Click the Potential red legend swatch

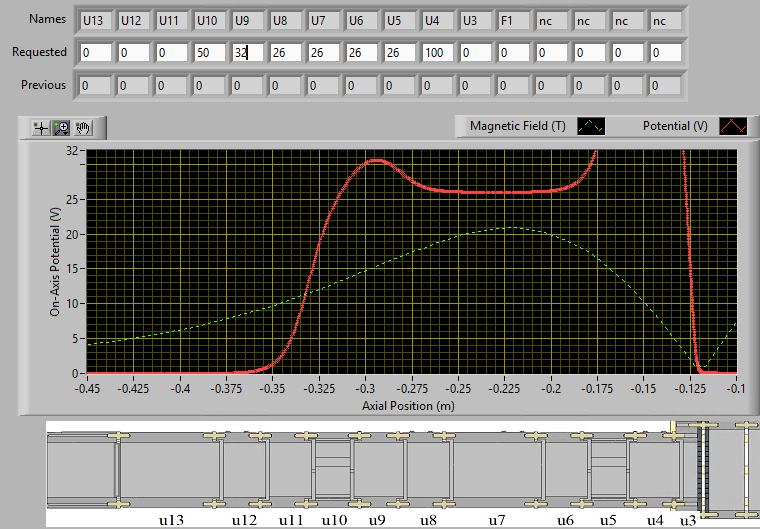733,126
